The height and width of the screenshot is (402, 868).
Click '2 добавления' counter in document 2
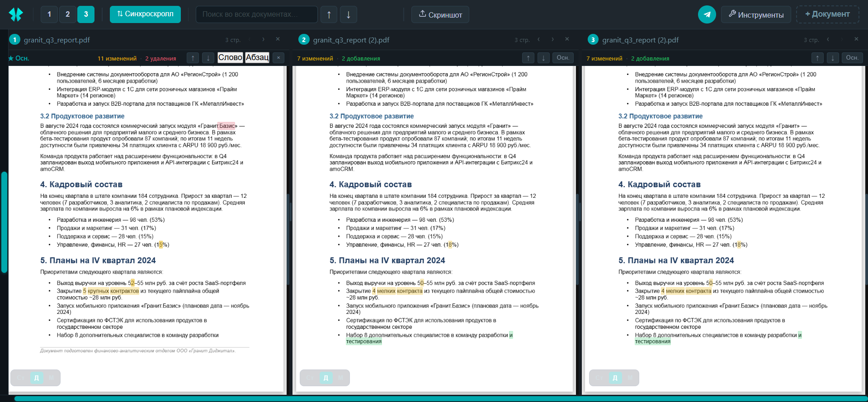coord(361,58)
